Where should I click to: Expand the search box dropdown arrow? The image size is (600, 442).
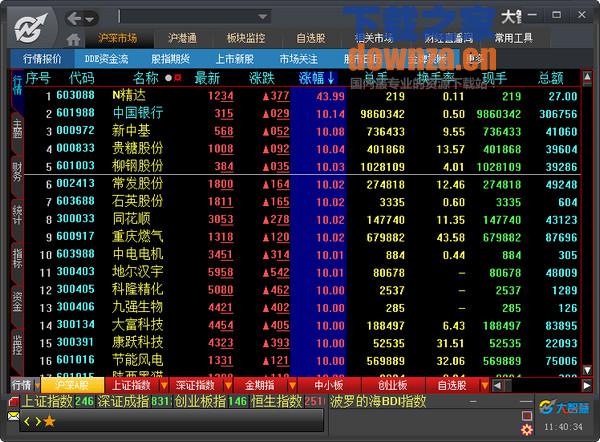pyautogui.click(x=262, y=16)
